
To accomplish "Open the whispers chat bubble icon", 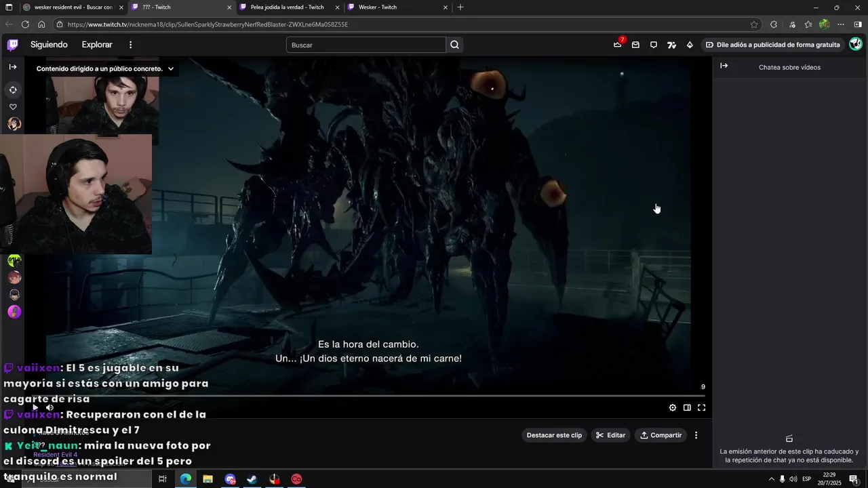I will click(654, 45).
